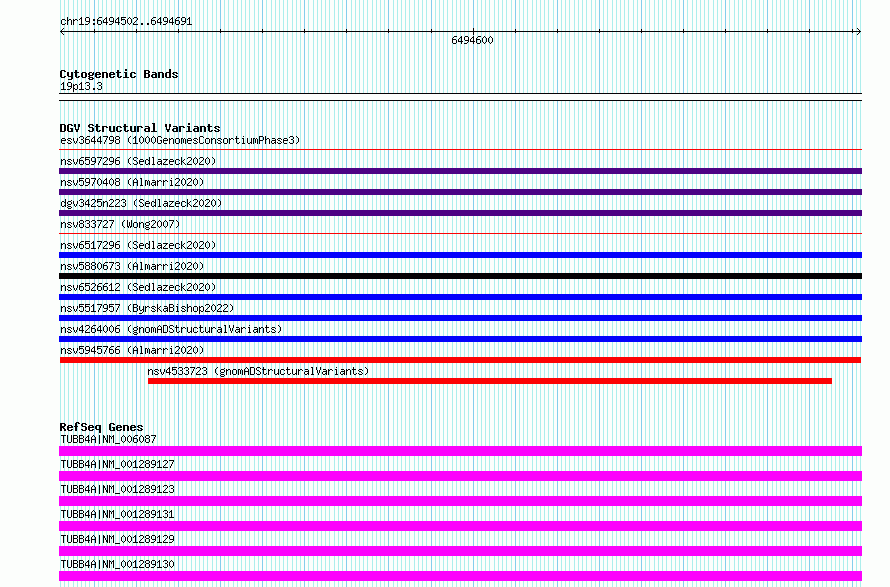Open nsv5945766 (Almarri2020) label
The image size is (890, 587).
click(x=132, y=350)
